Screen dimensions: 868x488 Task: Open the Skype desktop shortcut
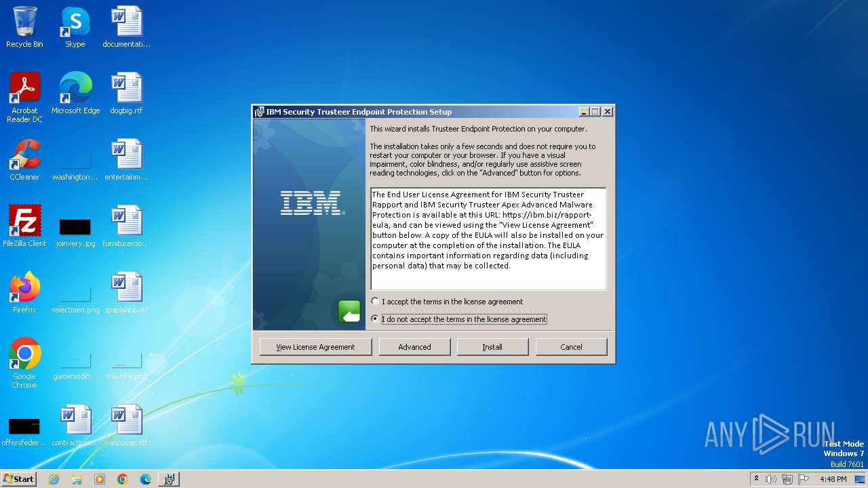coord(75,27)
